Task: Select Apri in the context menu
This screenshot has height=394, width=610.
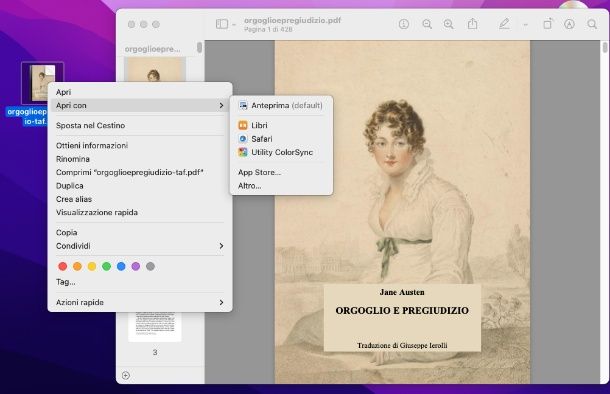Action: 140,92
